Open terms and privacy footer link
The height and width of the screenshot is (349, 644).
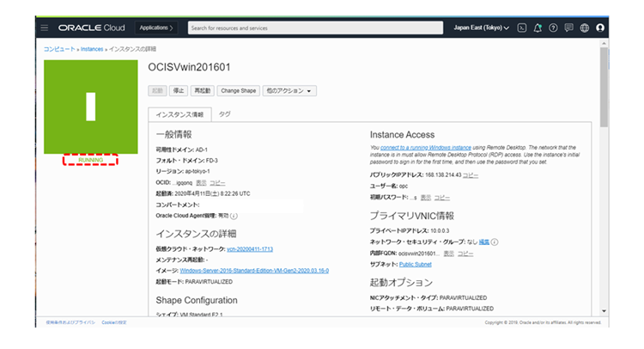[70, 322]
